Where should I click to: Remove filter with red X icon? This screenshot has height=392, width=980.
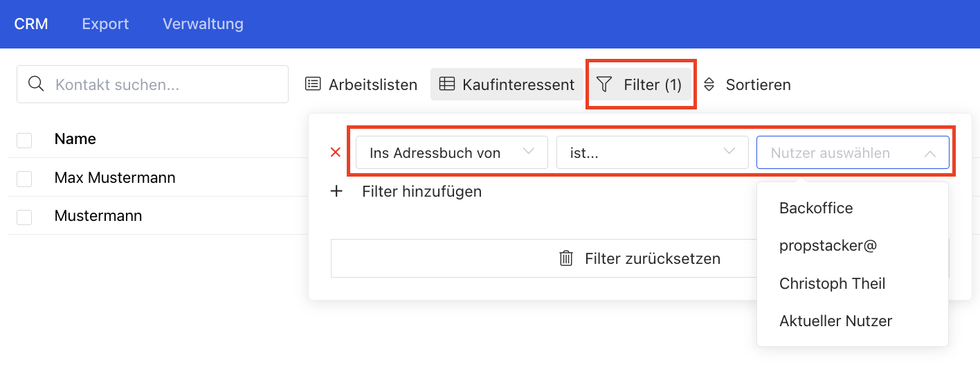[336, 152]
